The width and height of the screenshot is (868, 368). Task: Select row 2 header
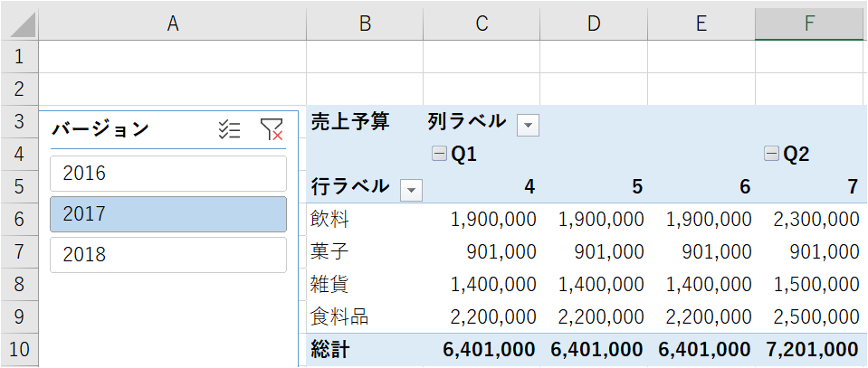19,90
